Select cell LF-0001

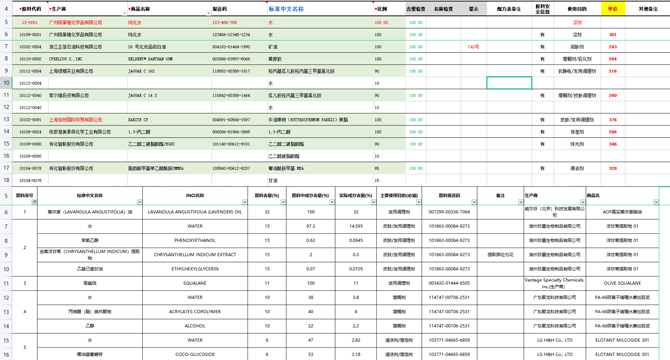pos(30,22)
